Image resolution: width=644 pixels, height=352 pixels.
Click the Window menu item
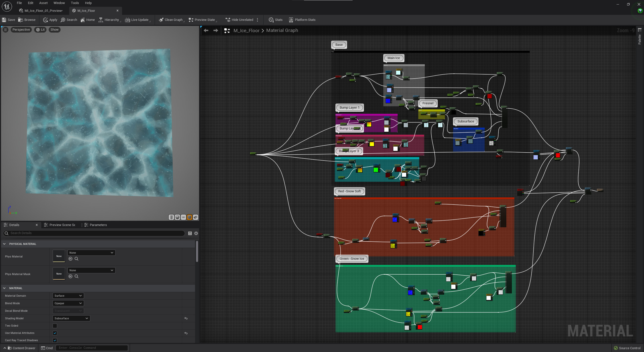tap(59, 3)
